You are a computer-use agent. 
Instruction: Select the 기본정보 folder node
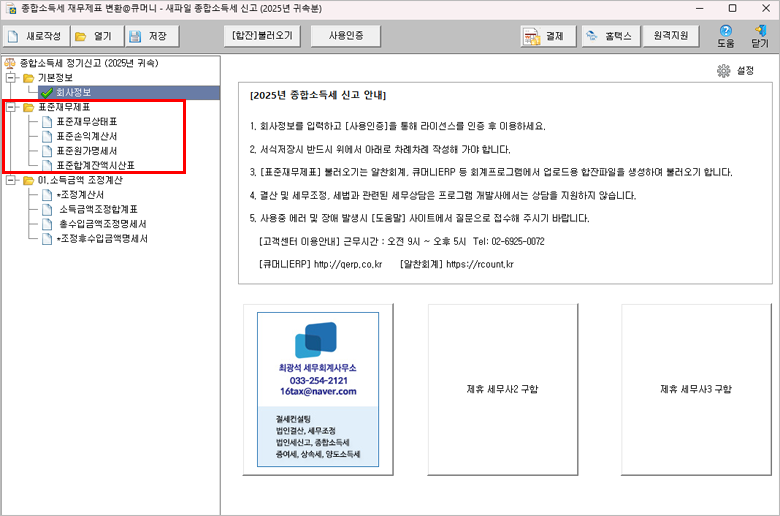(55, 78)
